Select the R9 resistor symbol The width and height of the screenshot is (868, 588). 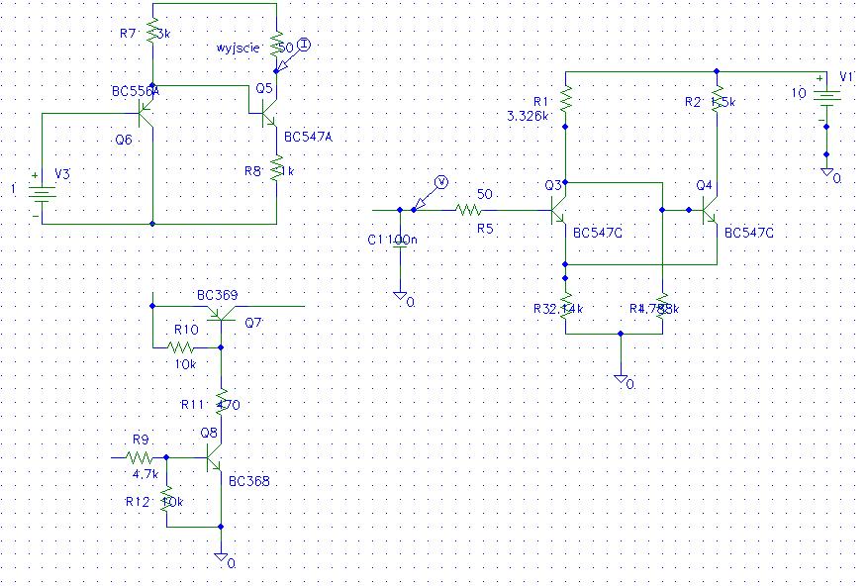click(x=140, y=458)
